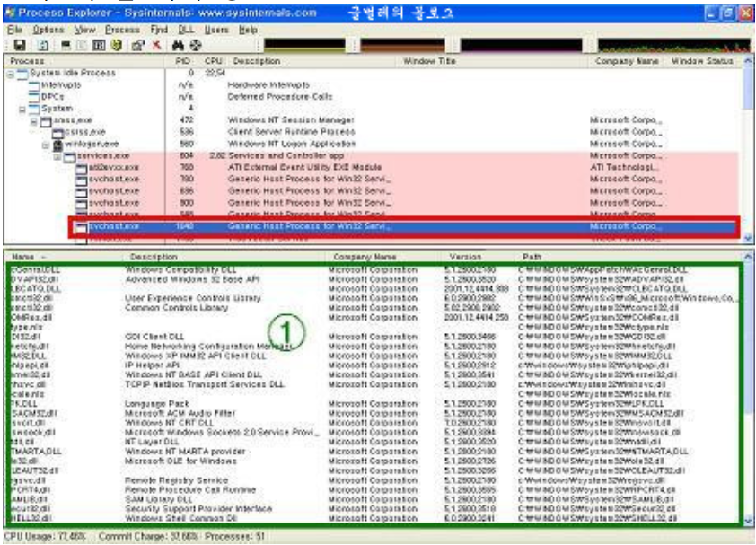
Task: Select the DPCs row
Action: [372, 97]
